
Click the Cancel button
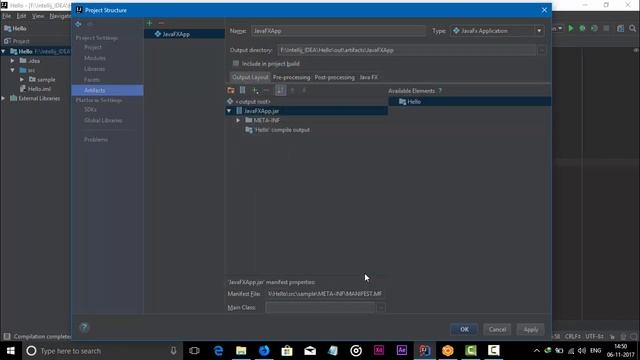(497, 329)
